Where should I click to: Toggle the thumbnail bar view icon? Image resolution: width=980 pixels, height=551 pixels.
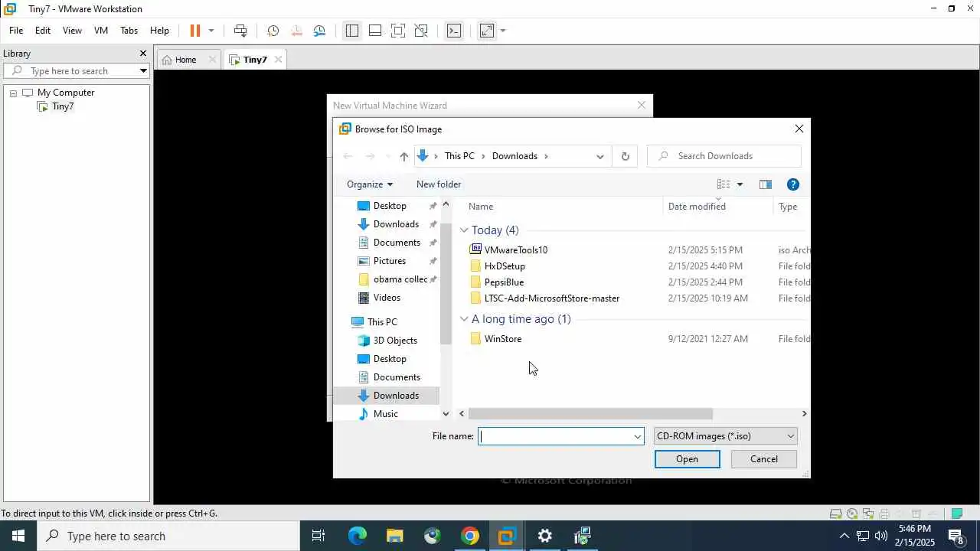(375, 31)
